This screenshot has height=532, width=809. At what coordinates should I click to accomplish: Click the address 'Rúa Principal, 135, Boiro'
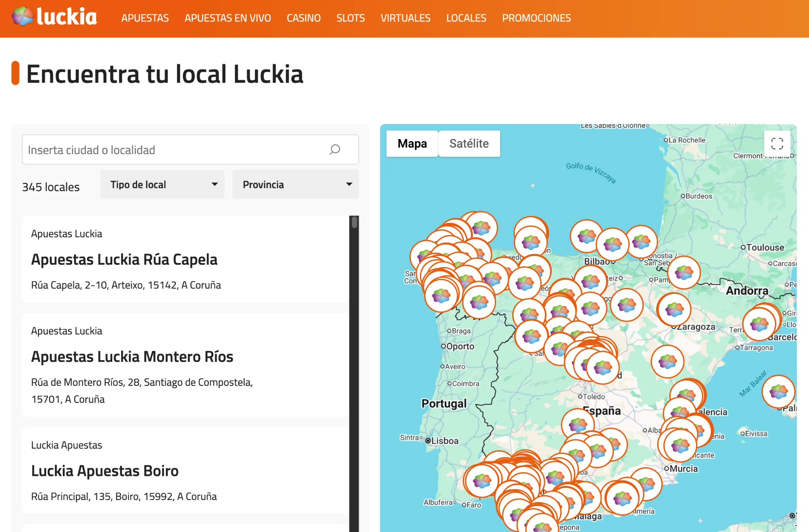point(124,496)
